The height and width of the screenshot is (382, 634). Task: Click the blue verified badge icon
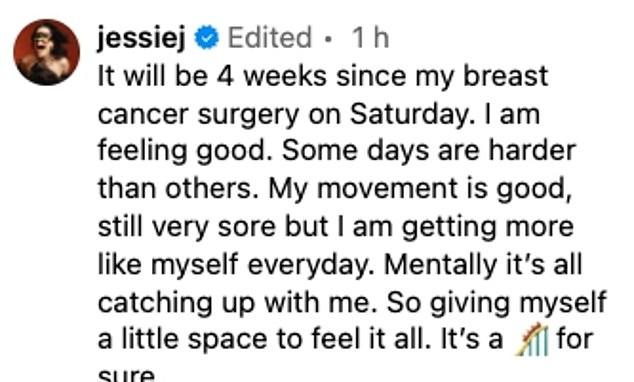point(207,37)
